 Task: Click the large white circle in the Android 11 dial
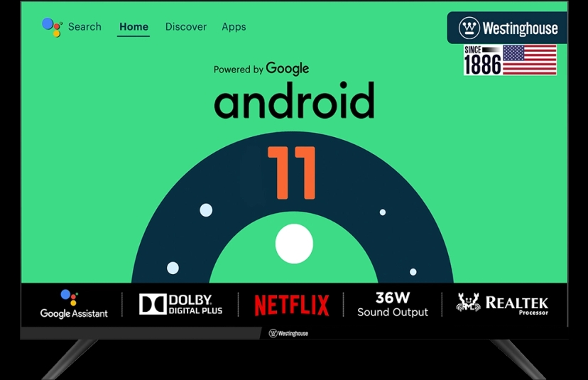click(x=295, y=244)
